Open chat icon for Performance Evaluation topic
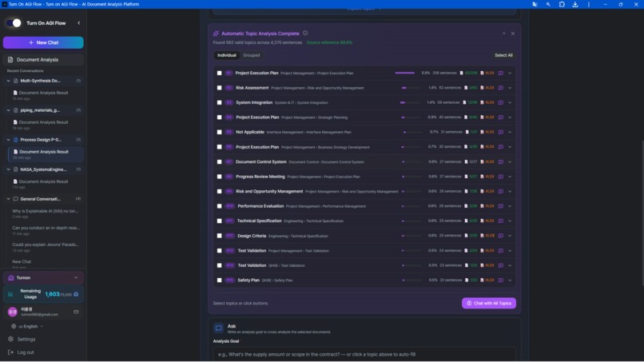644x362 pixels. pyautogui.click(x=501, y=206)
